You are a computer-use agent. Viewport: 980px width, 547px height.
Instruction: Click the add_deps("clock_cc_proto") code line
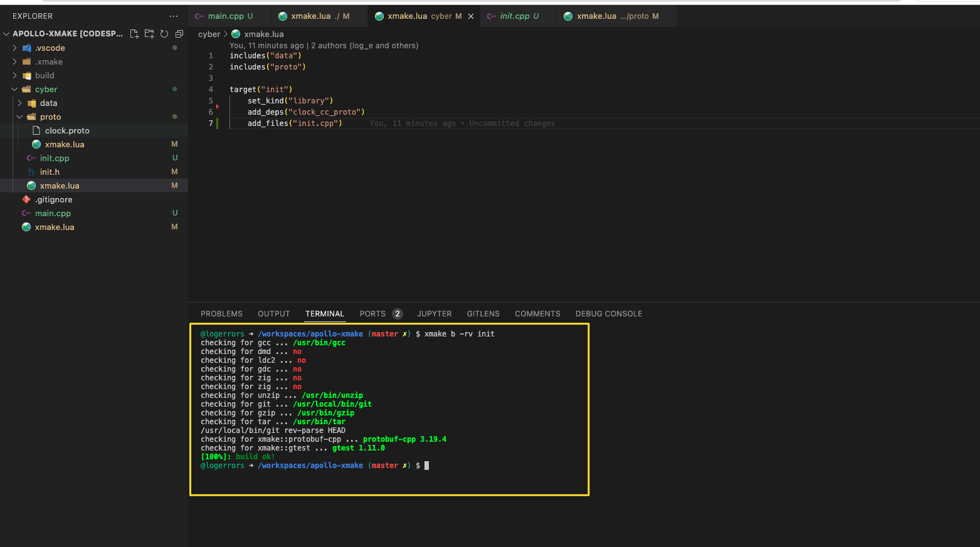[306, 112]
